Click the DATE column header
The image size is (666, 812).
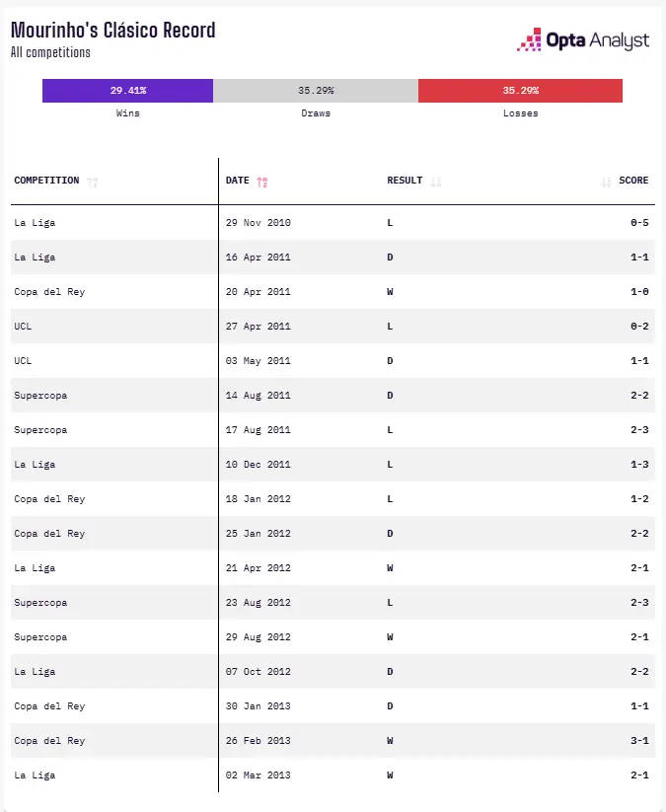(x=237, y=181)
